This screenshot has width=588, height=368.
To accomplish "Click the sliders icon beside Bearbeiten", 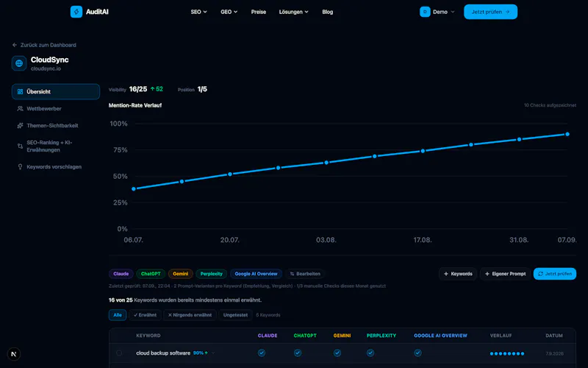I will click(292, 274).
